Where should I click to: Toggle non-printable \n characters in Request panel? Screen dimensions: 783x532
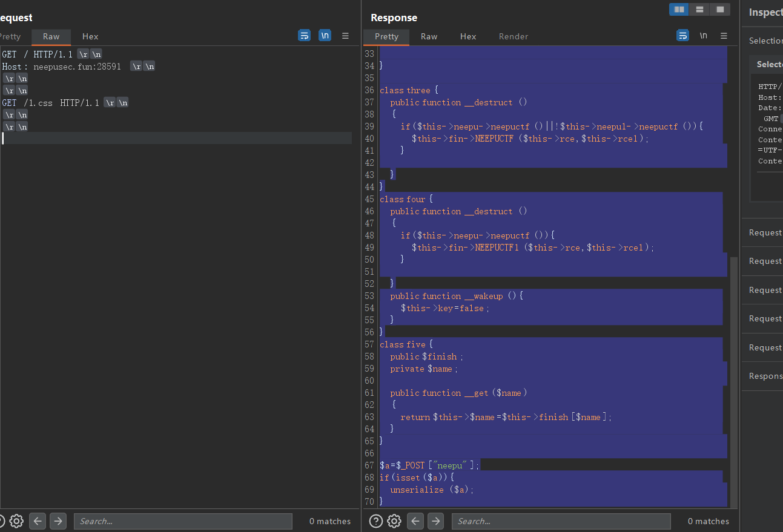(x=325, y=36)
